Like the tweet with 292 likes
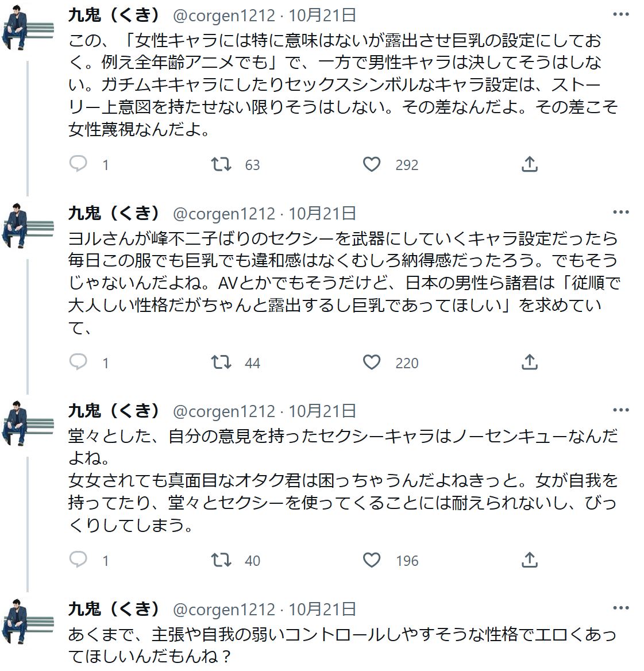644x671 pixels. point(372,164)
